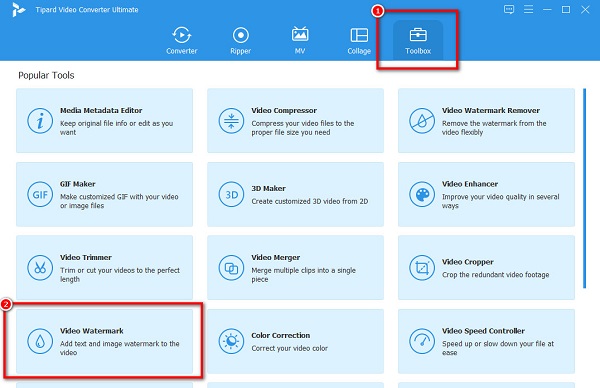Click the Ripper disc icon

(240, 35)
